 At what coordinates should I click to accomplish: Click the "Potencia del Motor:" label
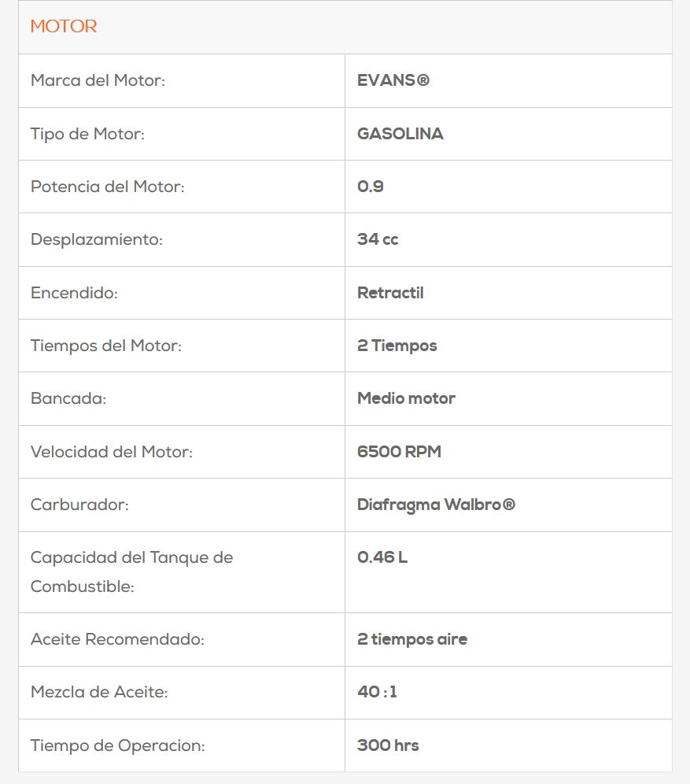click(107, 187)
